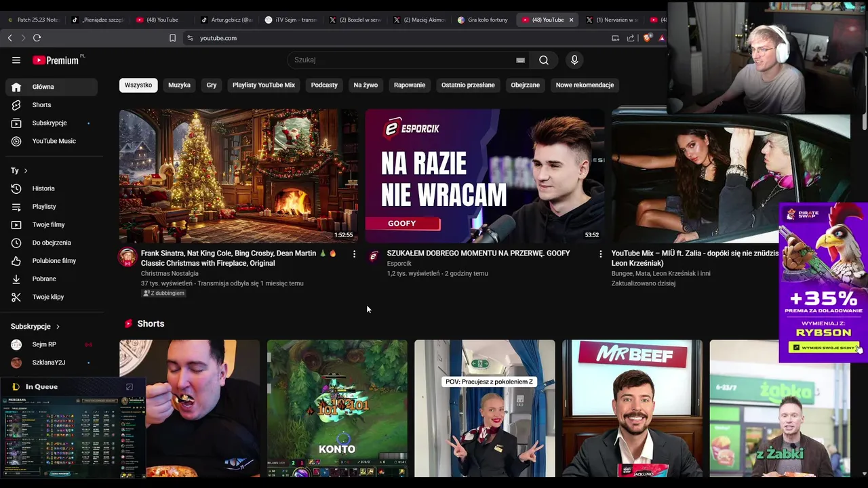This screenshot has width=868, height=488.
Task: Open more options for Esporcik video
Action: click(x=600, y=253)
